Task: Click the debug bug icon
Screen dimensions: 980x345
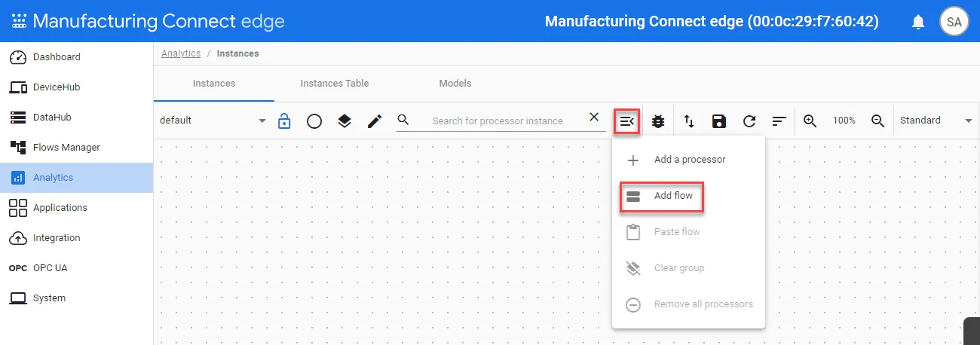Action: pos(658,121)
